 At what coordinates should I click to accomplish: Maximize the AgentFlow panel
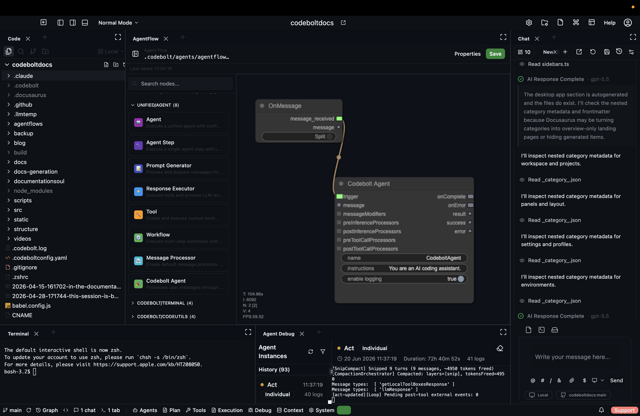click(x=503, y=37)
